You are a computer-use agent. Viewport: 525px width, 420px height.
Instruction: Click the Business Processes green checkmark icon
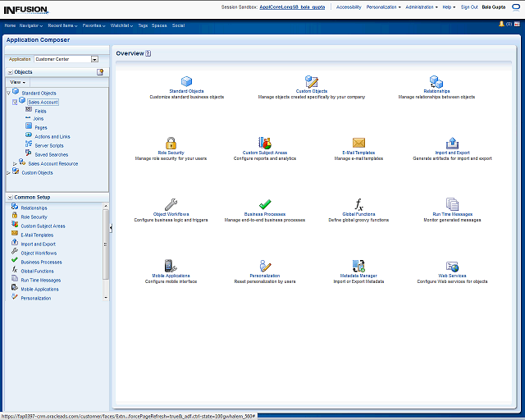265,204
